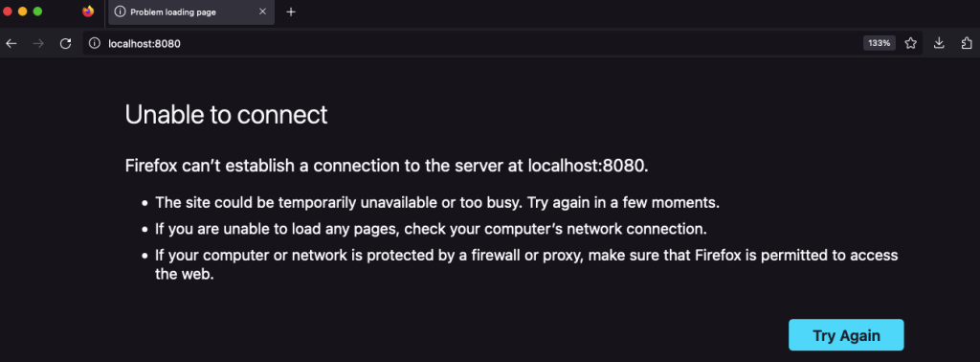The image size is (980, 362).
Task: Close the Problem loading page tab
Action: click(262, 11)
